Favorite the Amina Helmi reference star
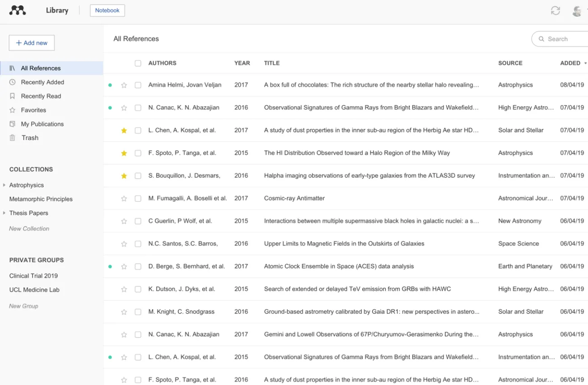This screenshot has width=588, height=385. tap(124, 85)
